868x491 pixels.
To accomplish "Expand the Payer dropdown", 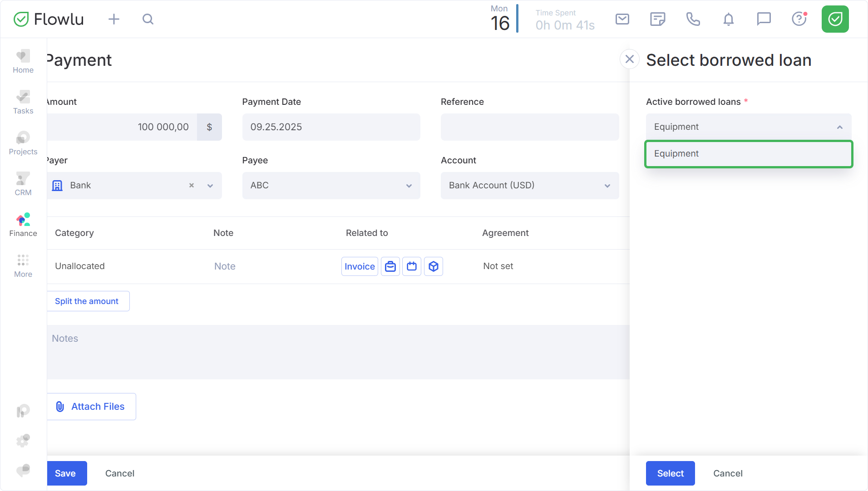I will pos(210,186).
